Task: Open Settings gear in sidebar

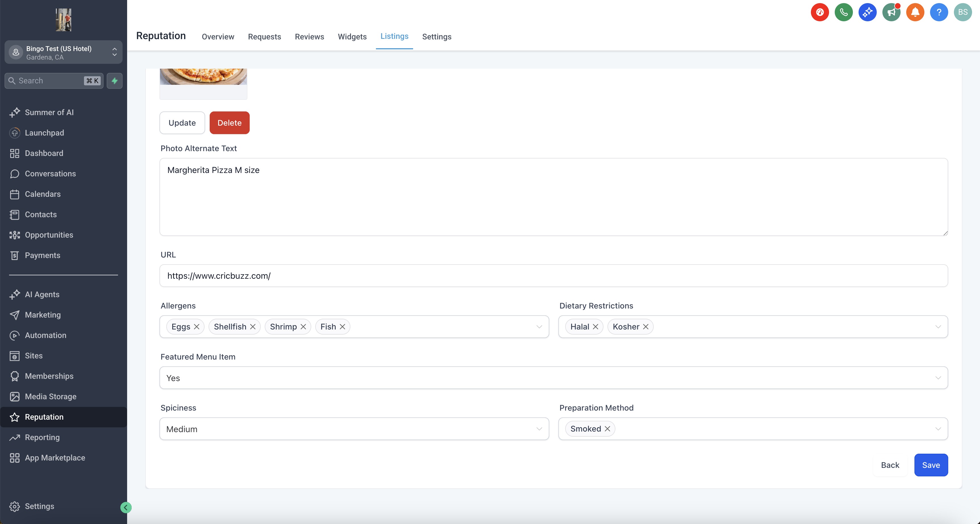Action: point(39,506)
